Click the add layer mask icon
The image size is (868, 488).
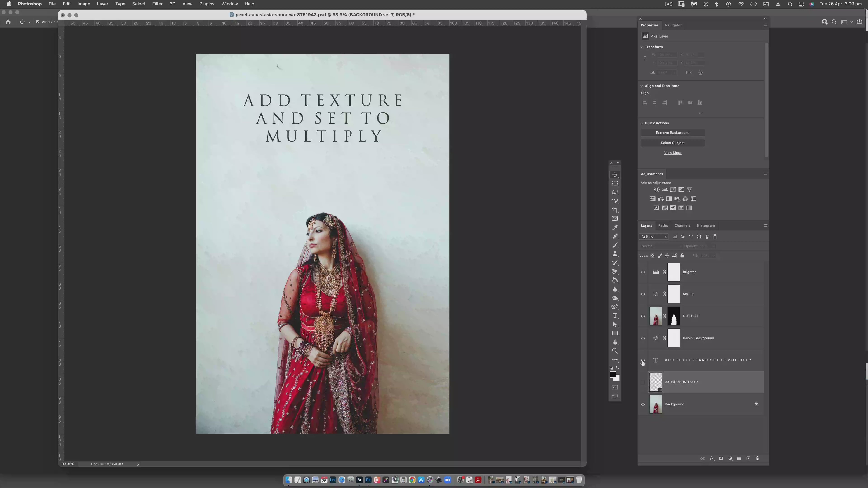(x=721, y=458)
